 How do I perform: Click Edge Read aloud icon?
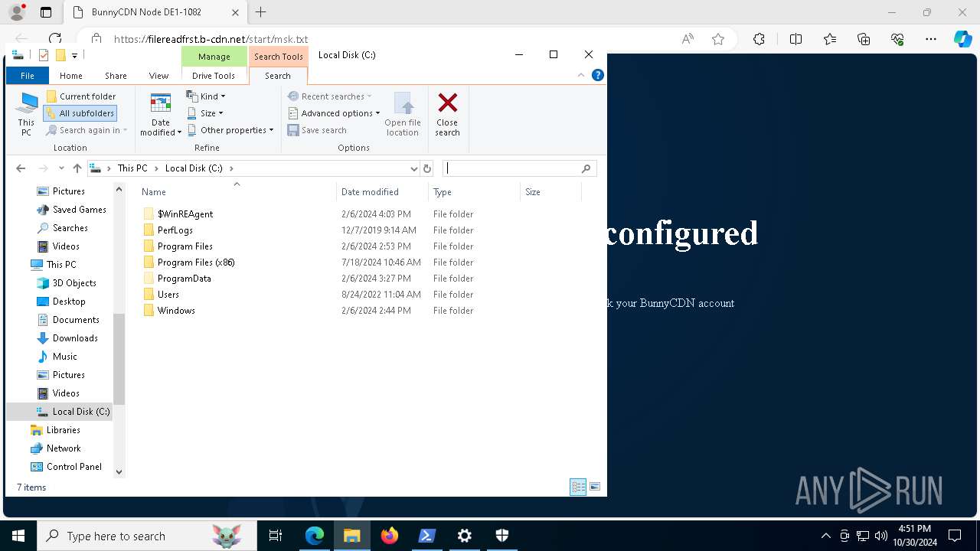(x=688, y=39)
